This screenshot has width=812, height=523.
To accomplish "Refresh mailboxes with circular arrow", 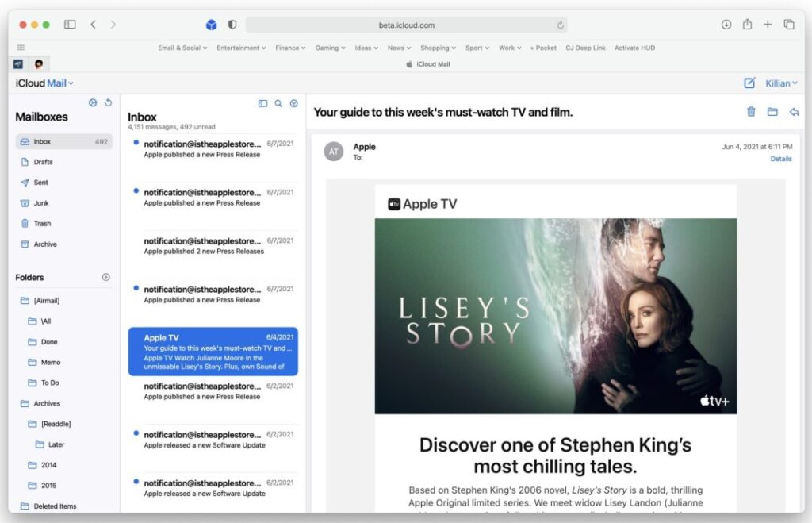I will [x=108, y=102].
